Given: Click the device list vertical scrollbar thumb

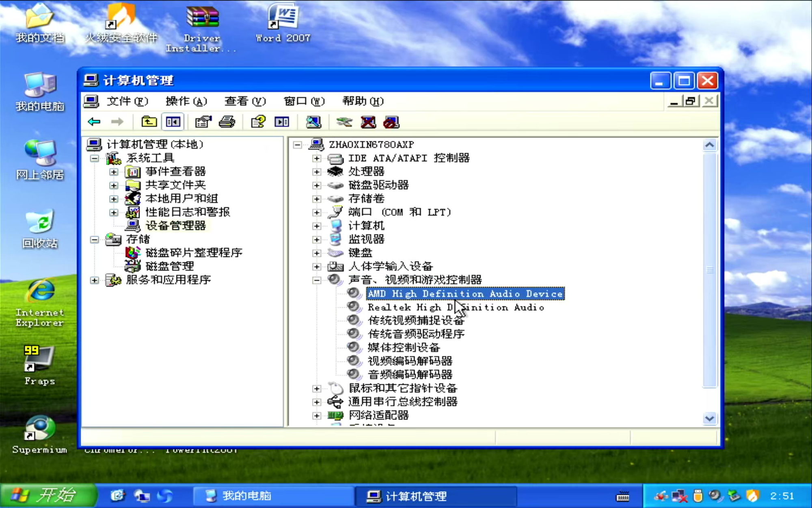Looking at the screenshot, I should 710,270.
